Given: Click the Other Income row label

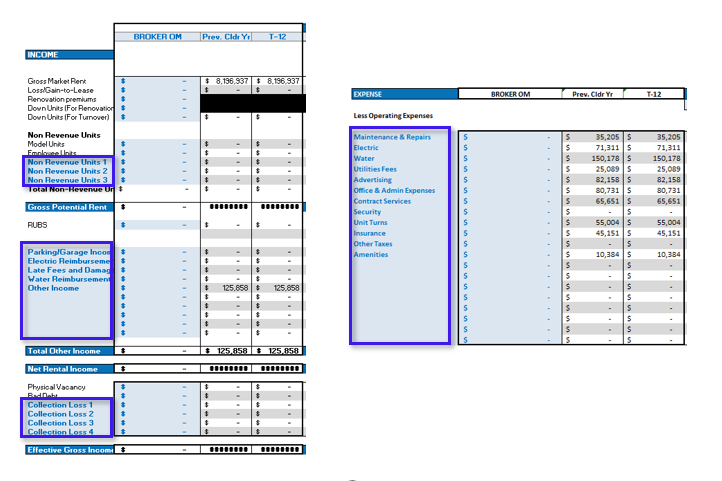Looking at the screenshot, I should (53, 288).
